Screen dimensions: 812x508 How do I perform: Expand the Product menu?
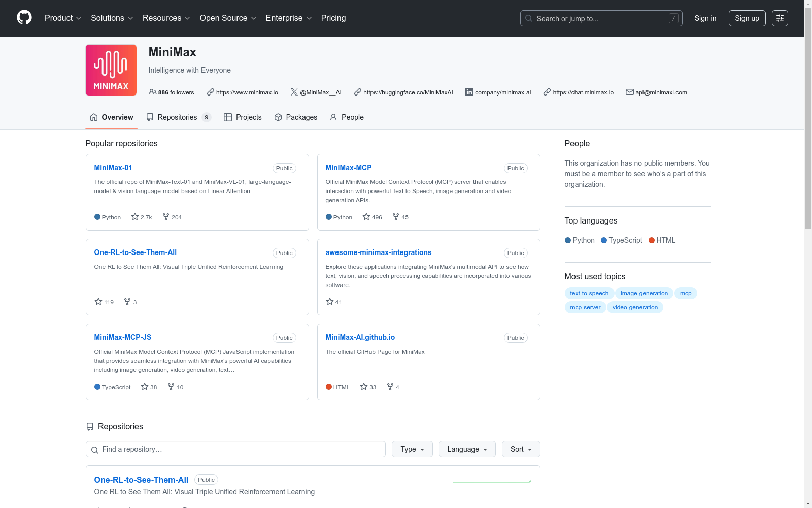click(63, 18)
